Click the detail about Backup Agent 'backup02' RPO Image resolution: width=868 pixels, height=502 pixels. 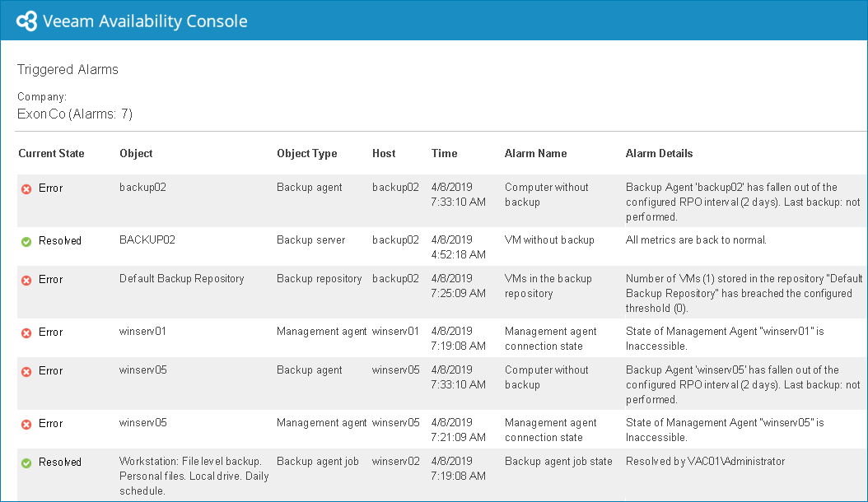coord(743,202)
